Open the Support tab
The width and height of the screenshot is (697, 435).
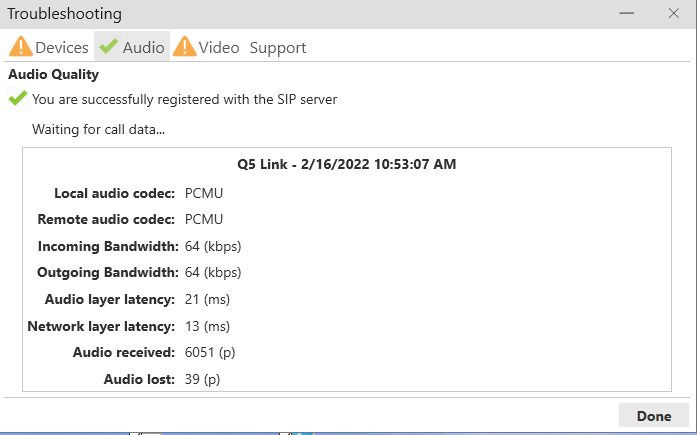coord(278,47)
